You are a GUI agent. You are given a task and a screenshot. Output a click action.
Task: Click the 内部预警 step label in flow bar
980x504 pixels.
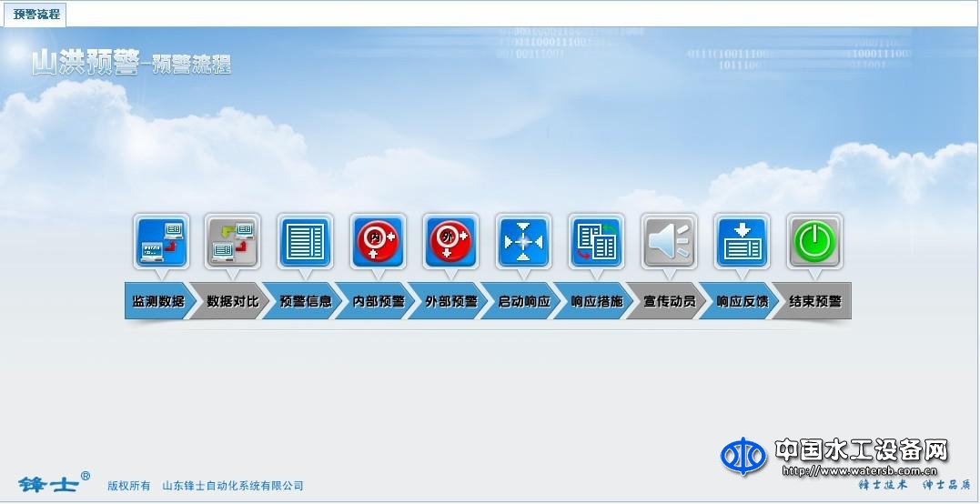(379, 301)
